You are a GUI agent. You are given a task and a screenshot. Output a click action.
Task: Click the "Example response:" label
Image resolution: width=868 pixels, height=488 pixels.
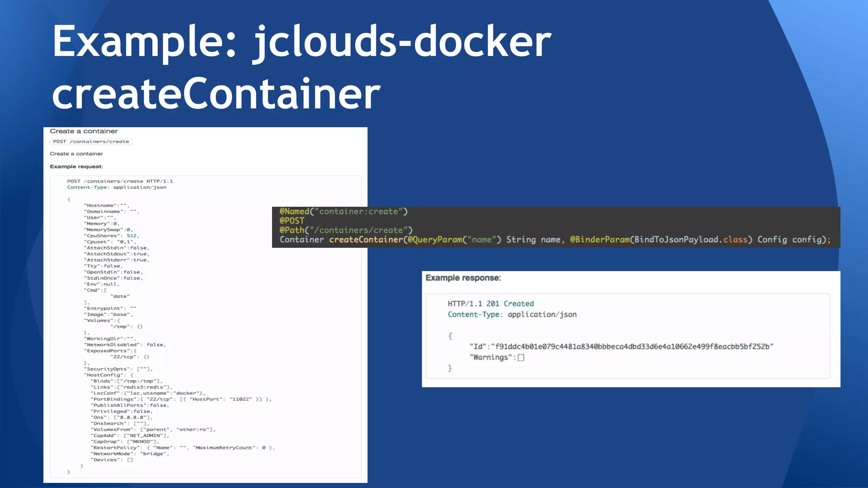point(463,278)
